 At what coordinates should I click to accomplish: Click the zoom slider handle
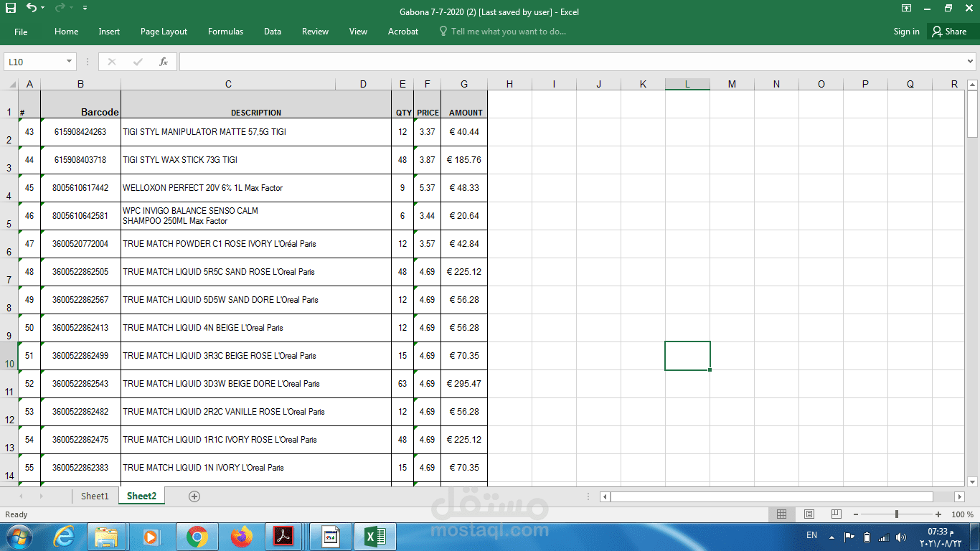click(x=897, y=514)
